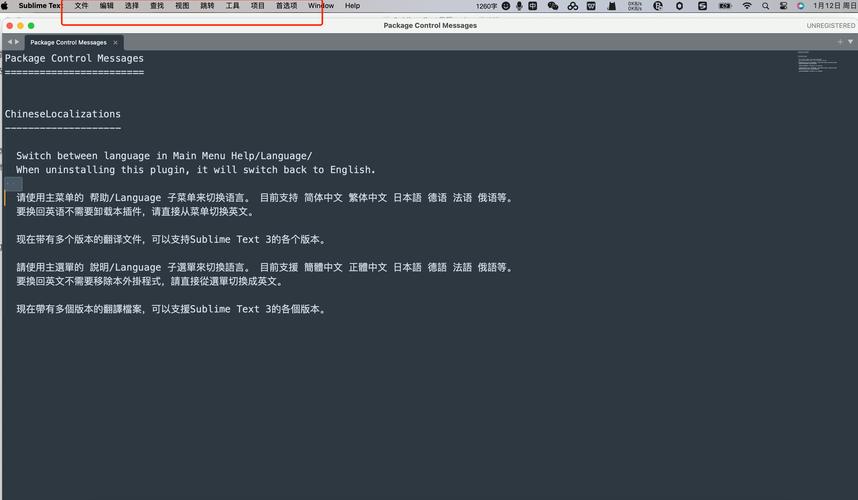
Task: Click the window title Package Control Messages
Action: tap(430, 25)
